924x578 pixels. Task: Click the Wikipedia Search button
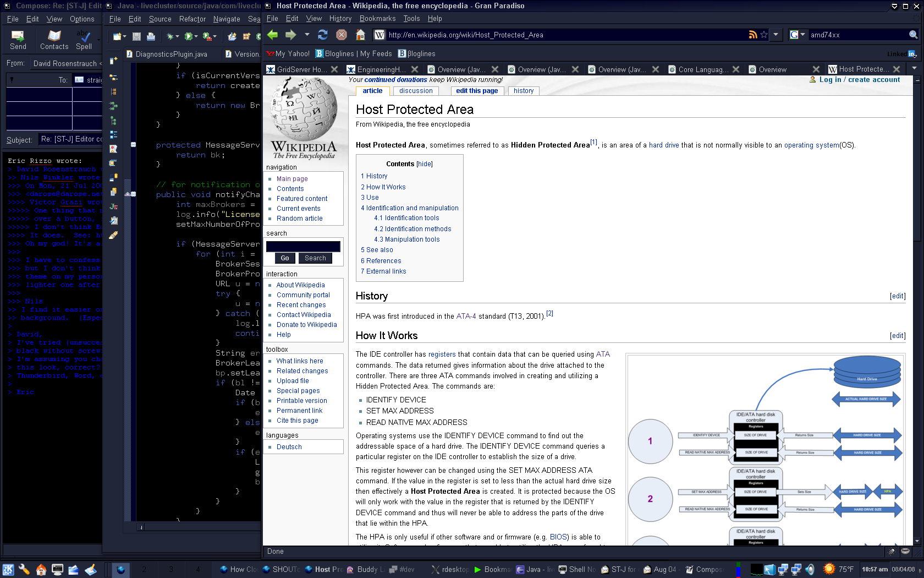click(x=315, y=258)
